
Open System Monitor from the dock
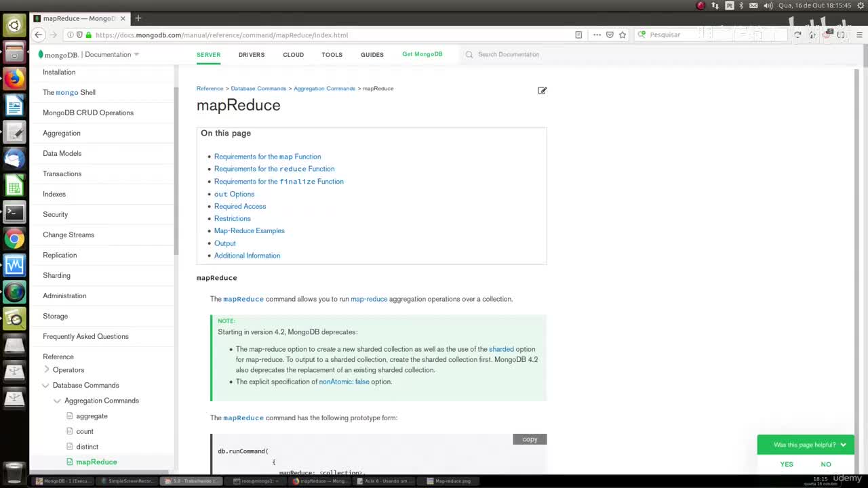[x=14, y=265]
